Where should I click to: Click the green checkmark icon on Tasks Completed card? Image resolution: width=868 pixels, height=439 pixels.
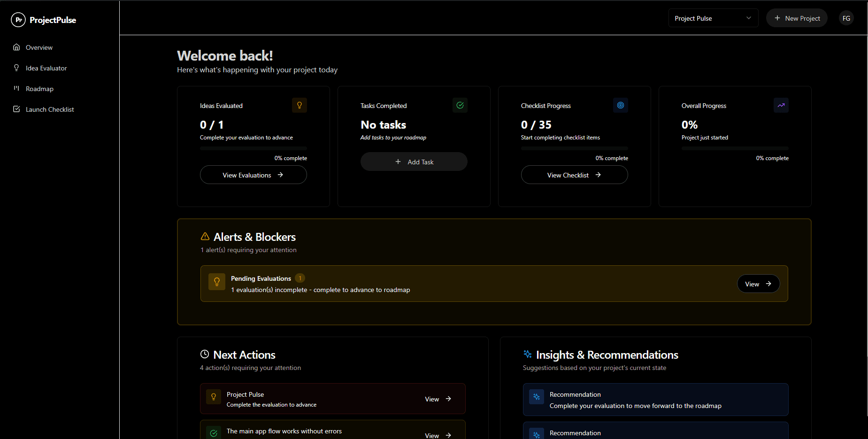(460, 105)
